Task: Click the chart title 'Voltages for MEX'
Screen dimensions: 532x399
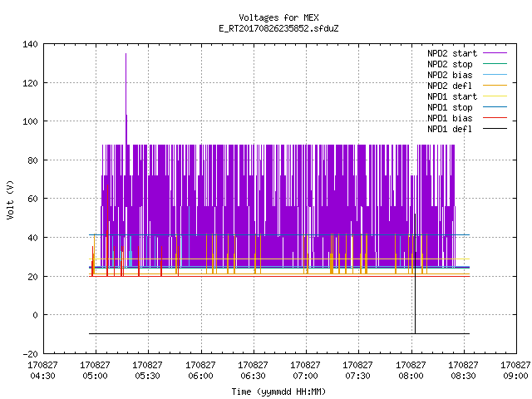Action: pos(278,17)
